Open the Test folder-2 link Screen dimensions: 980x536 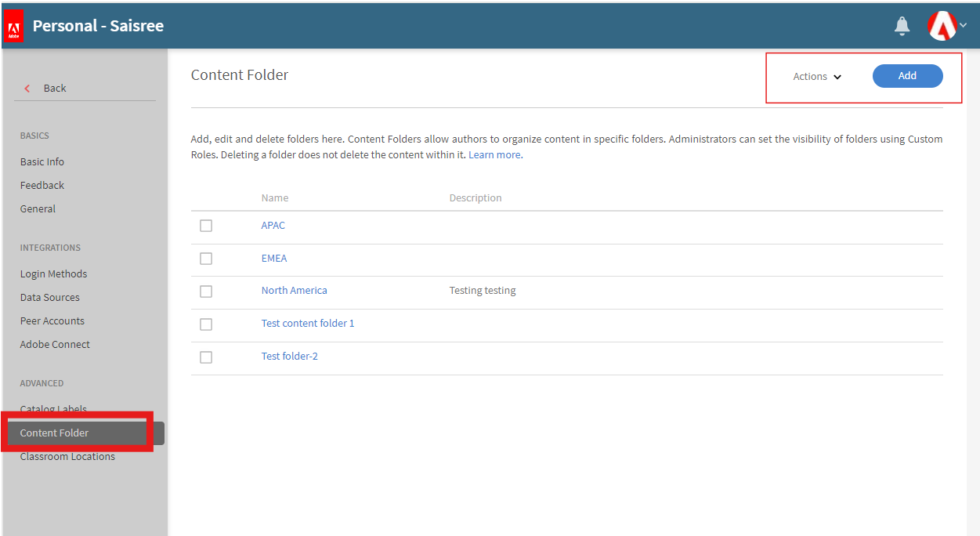pyautogui.click(x=290, y=357)
